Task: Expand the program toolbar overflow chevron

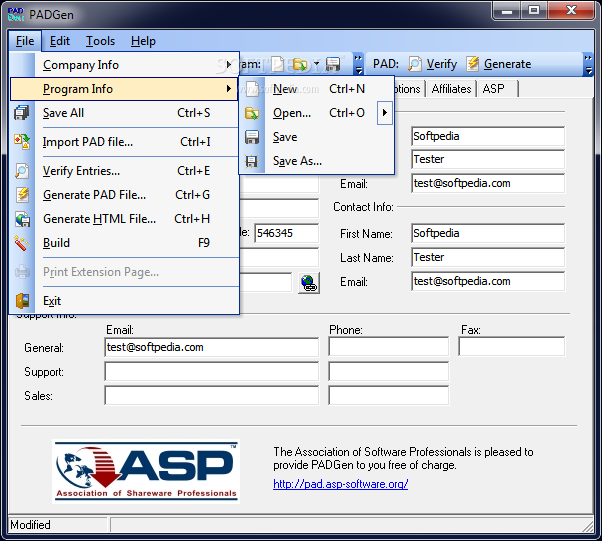Action: [358, 64]
